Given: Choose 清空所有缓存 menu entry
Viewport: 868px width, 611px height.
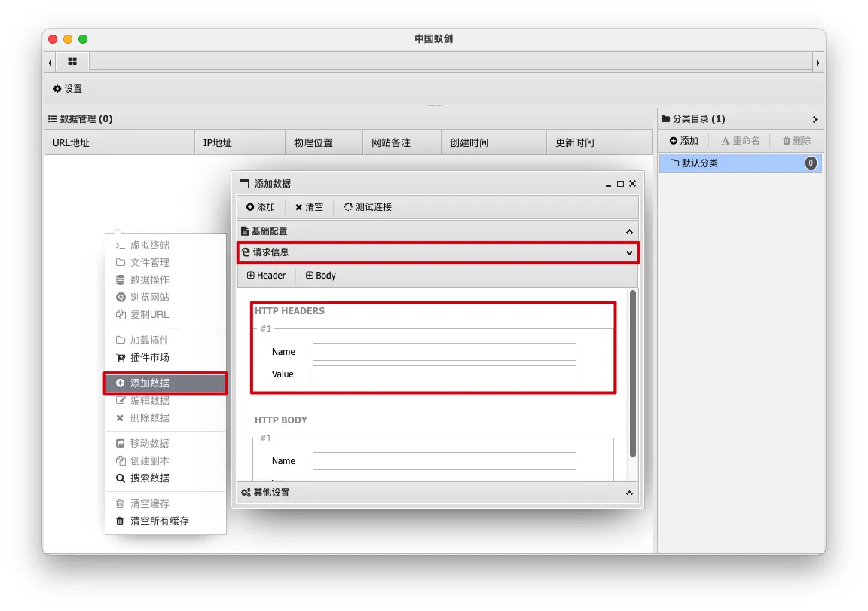Looking at the screenshot, I should (159, 521).
